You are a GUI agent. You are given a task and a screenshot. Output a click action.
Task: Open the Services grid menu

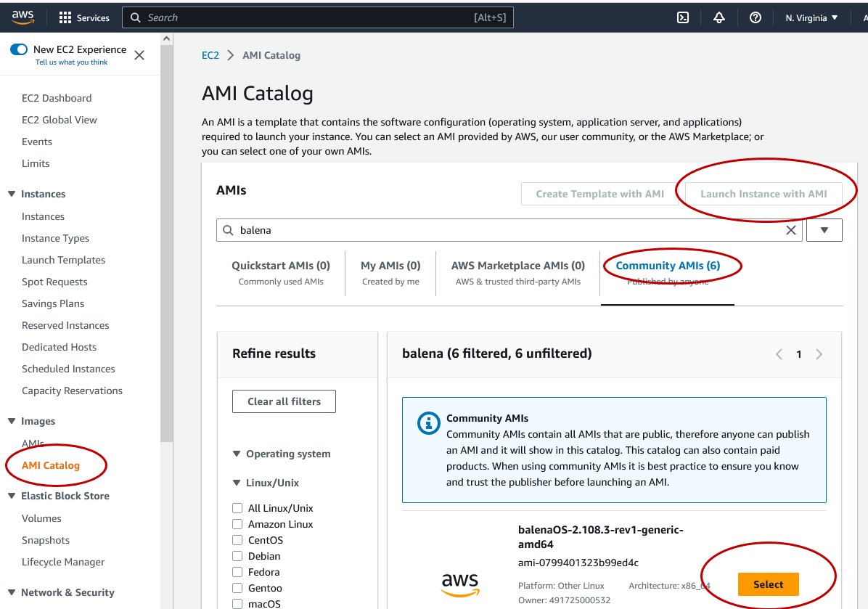(x=65, y=17)
